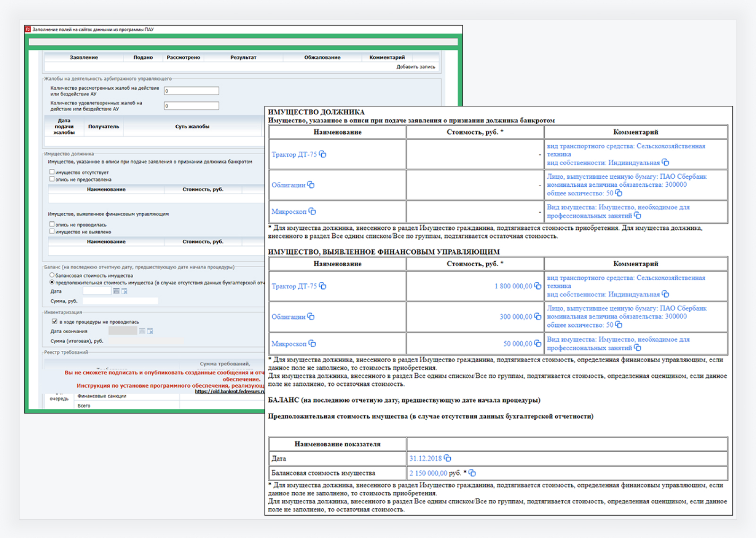756x538 pixels.
Task: Copy the balance date 31.12.2018
Action: pyautogui.click(x=447, y=458)
